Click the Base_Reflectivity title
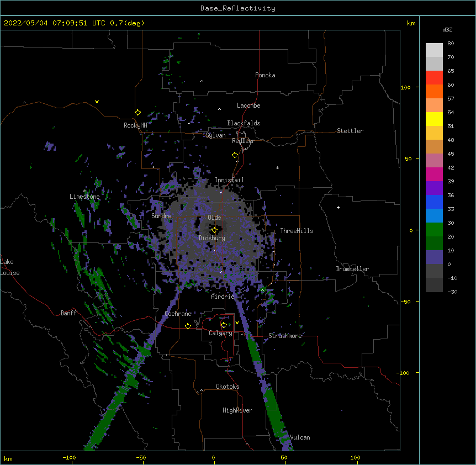The image size is (476, 465). tap(238, 8)
